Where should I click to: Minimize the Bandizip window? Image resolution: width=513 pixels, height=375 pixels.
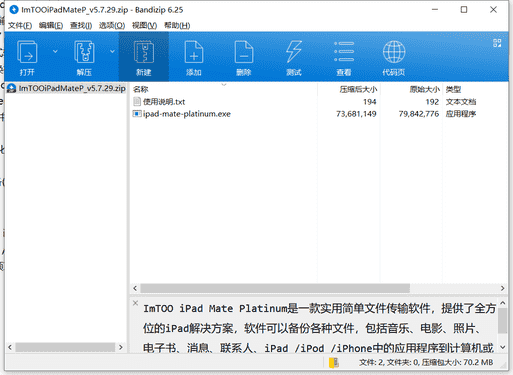435,10
